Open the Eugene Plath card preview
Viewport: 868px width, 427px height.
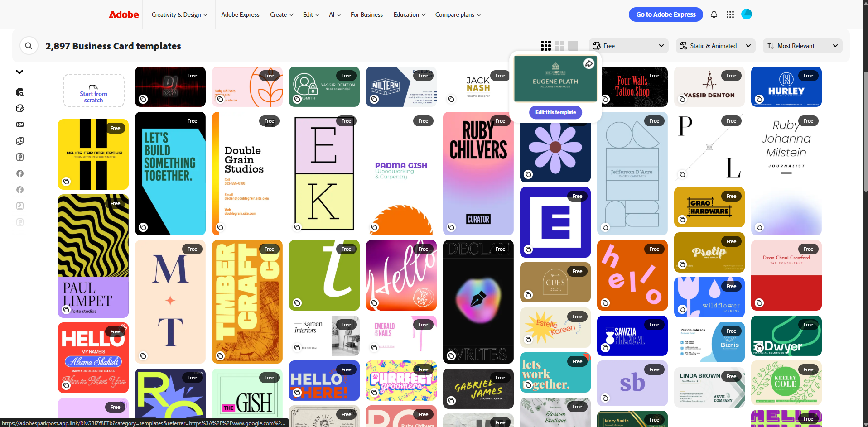555,79
